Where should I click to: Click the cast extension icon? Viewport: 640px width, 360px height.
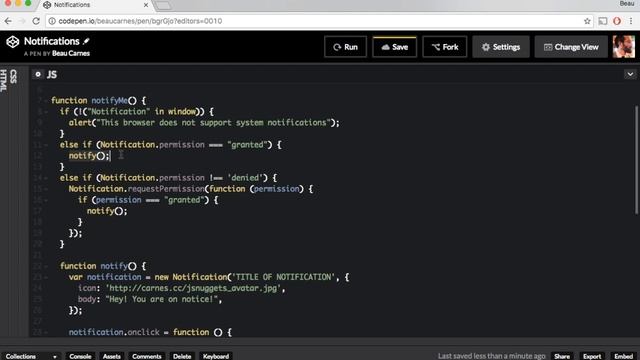pyautogui.click(x=602, y=21)
